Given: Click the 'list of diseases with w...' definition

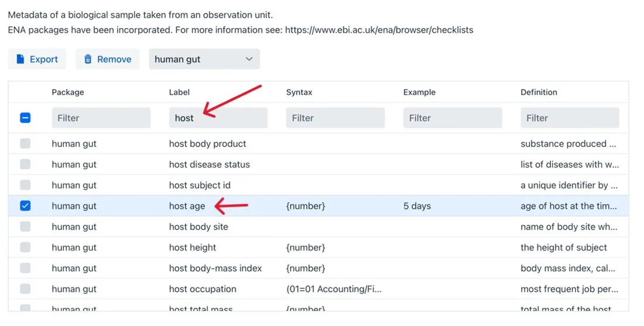Looking at the screenshot, I should tap(570, 164).
